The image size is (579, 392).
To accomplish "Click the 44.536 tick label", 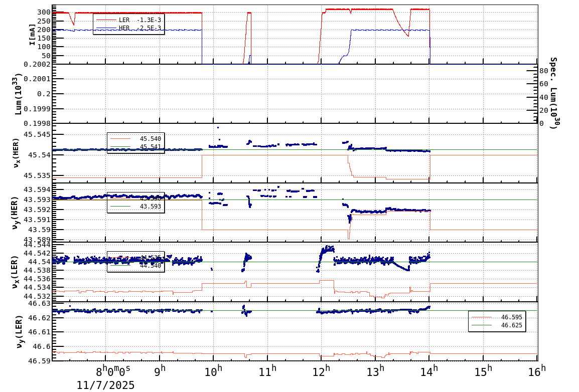I will click(x=37, y=279).
